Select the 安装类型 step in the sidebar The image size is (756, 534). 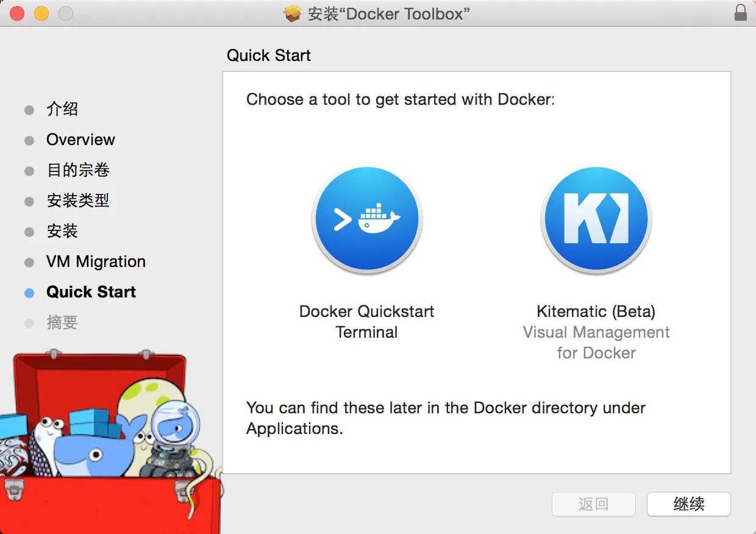coord(78,201)
